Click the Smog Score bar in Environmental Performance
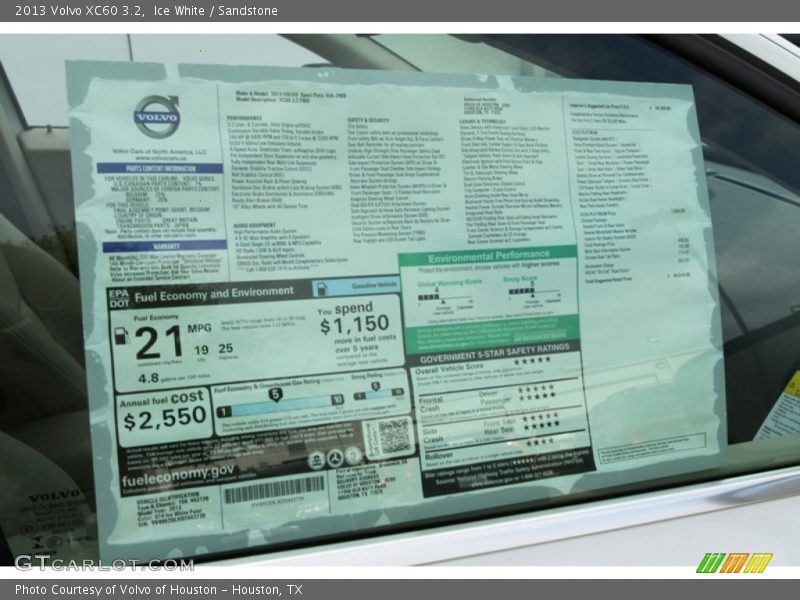This screenshot has width=800, height=600. tap(534, 292)
